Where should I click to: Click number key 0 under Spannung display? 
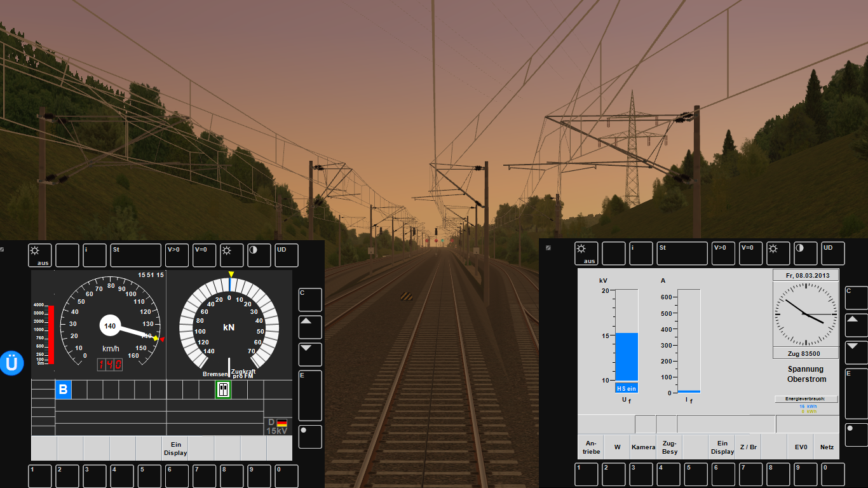click(x=833, y=474)
